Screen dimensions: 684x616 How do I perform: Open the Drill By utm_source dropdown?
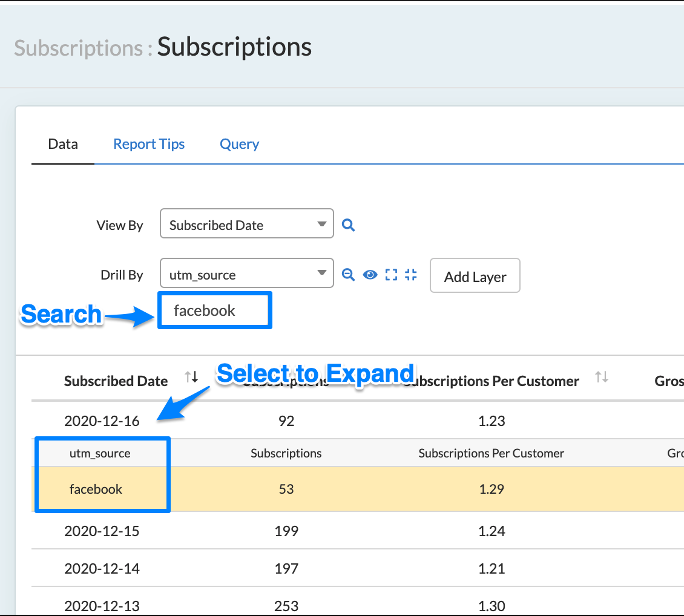(246, 275)
